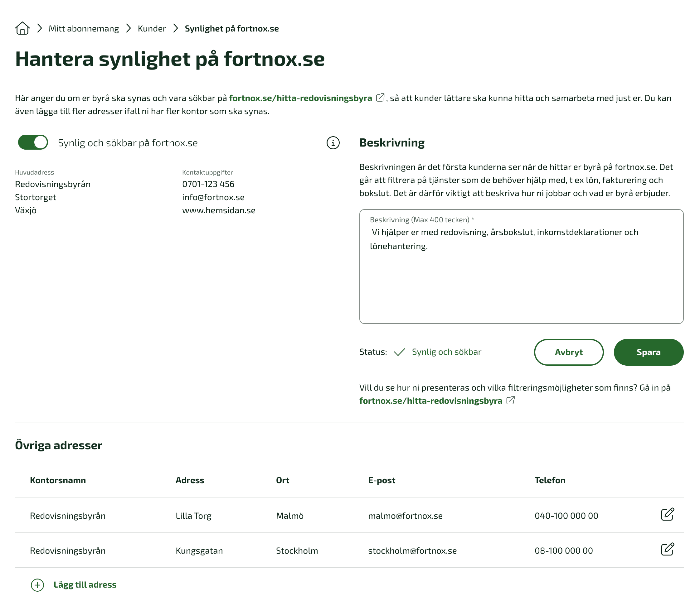Click the Status checkmark icon
Viewport: 700px width, 606px height.
click(x=399, y=352)
